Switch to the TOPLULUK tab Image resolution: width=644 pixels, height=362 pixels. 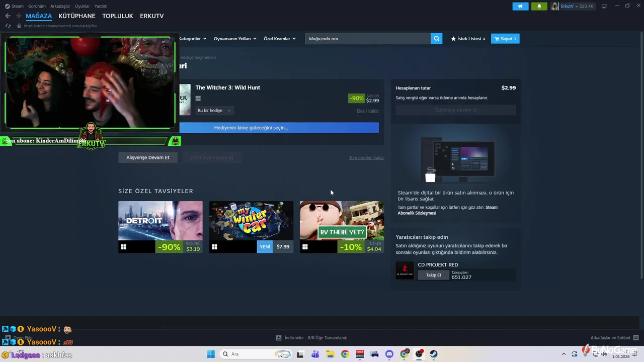pyautogui.click(x=118, y=16)
